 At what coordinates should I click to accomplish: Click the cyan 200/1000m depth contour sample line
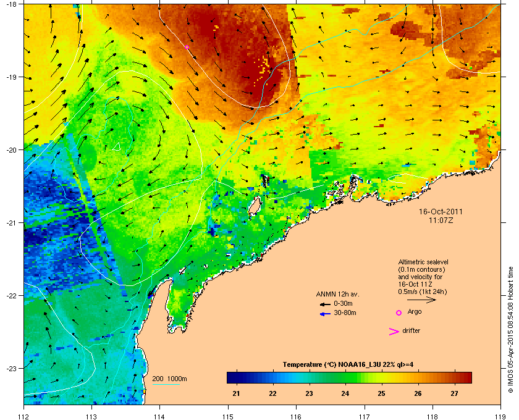pyautogui.click(x=166, y=384)
